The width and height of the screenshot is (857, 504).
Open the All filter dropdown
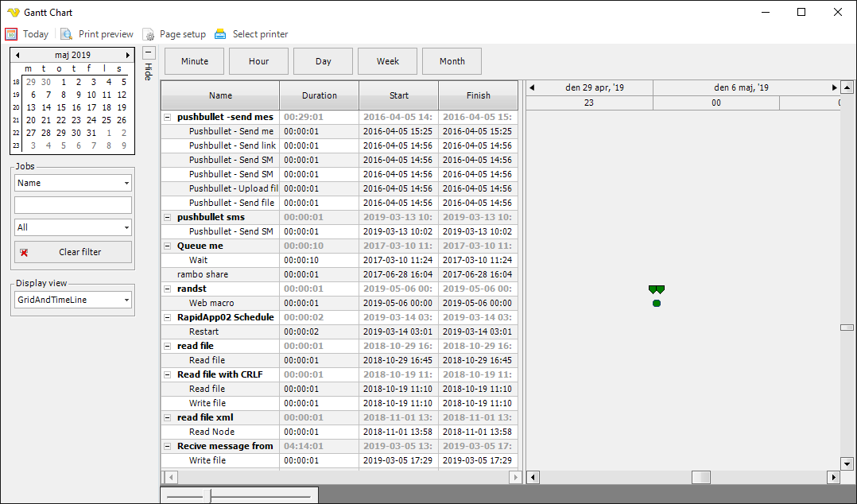click(x=126, y=227)
